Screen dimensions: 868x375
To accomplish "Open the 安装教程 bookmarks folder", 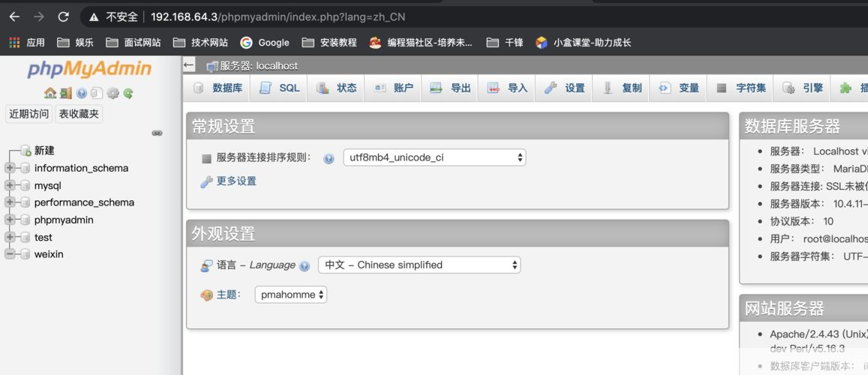I will [x=329, y=43].
